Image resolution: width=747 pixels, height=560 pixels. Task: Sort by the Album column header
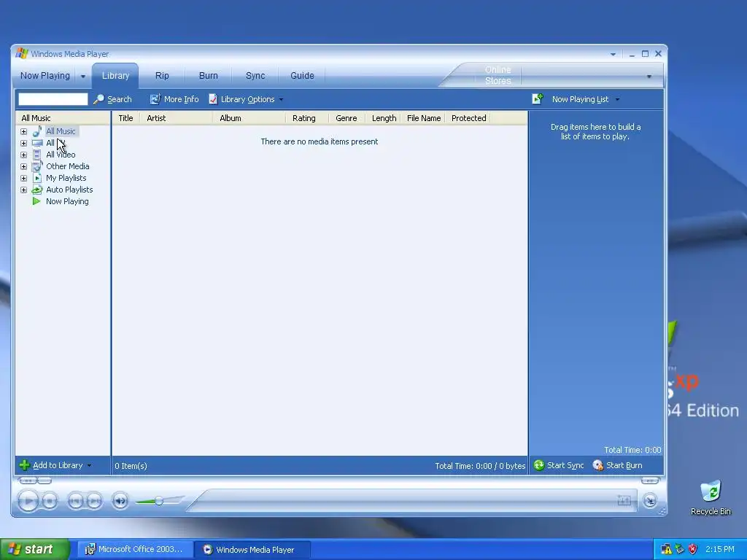coord(249,118)
